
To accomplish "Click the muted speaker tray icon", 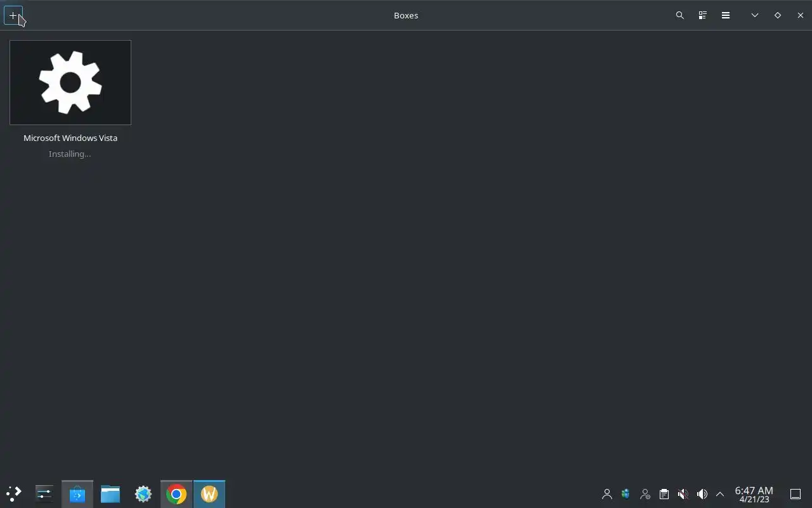I will [x=683, y=494].
